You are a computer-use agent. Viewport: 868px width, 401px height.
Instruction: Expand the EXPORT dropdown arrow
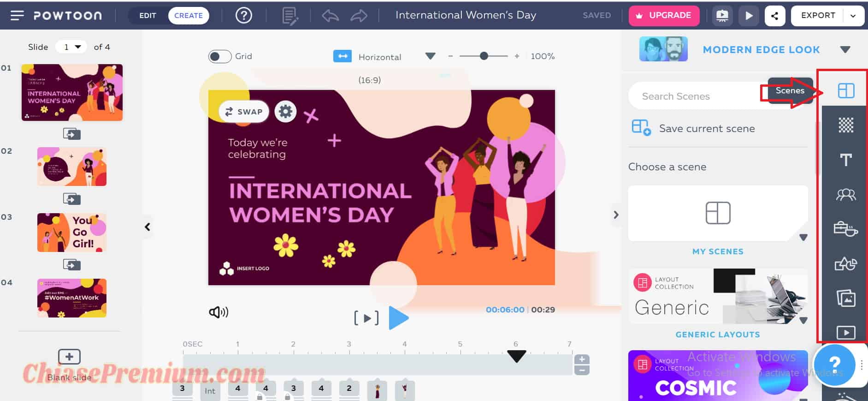853,16
